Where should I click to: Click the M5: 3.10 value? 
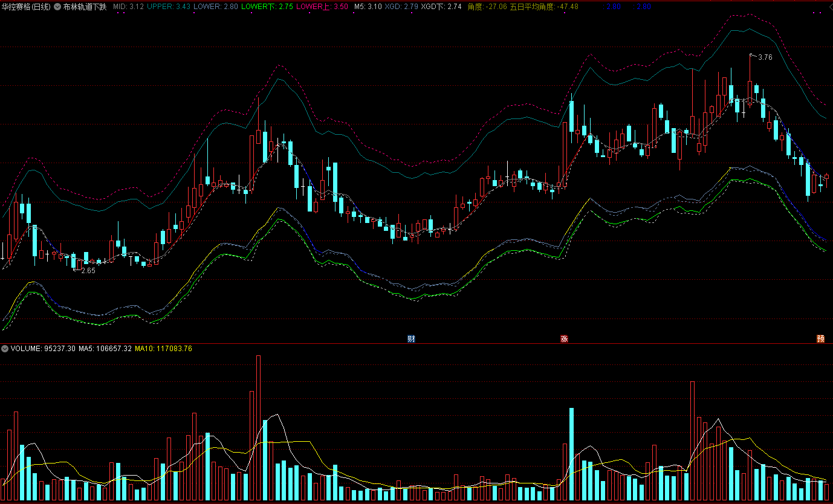pyautogui.click(x=368, y=7)
